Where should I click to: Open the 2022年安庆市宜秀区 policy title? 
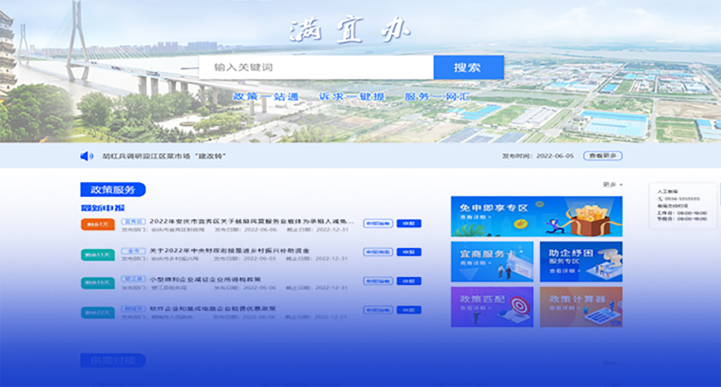pos(252,221)
